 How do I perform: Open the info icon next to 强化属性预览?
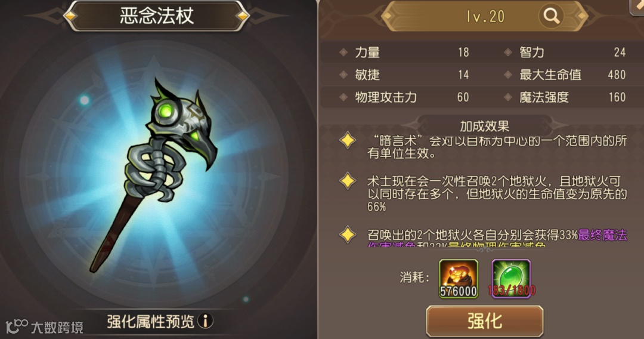205,320
